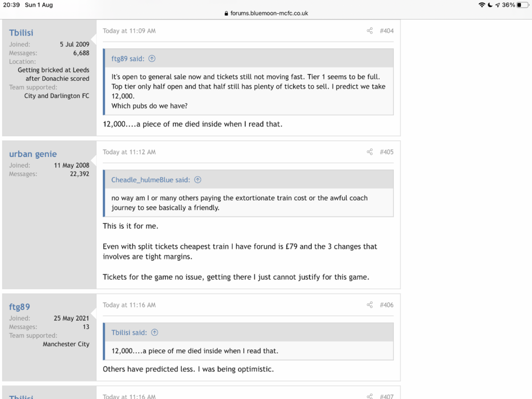
Task: Tap the padlock icon in address bar
Action: (226, 13)
